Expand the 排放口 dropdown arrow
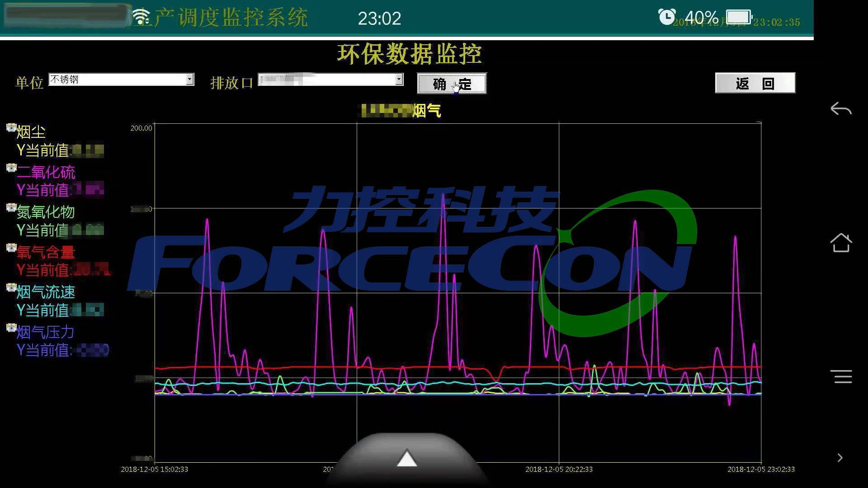The image size is (868, 488). [399, 80]
